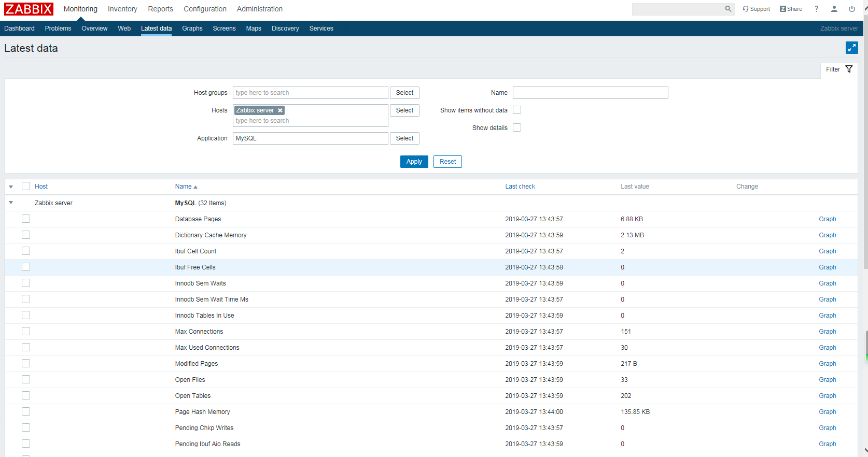Sort by Last check column
The width and height of the screenshot is (868, 457).
pos(520,187)
